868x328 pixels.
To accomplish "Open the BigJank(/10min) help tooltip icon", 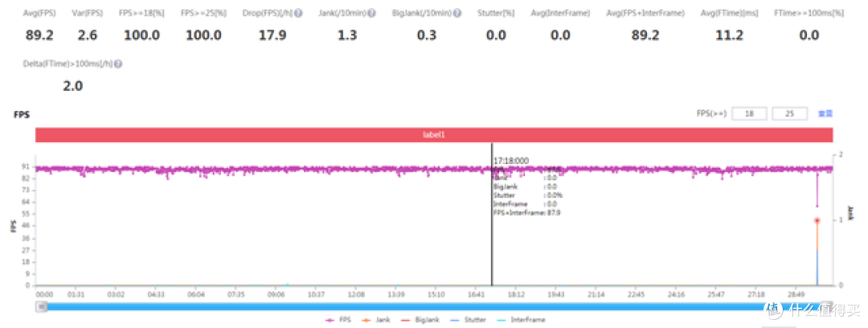I will click(x=457, y=14).
